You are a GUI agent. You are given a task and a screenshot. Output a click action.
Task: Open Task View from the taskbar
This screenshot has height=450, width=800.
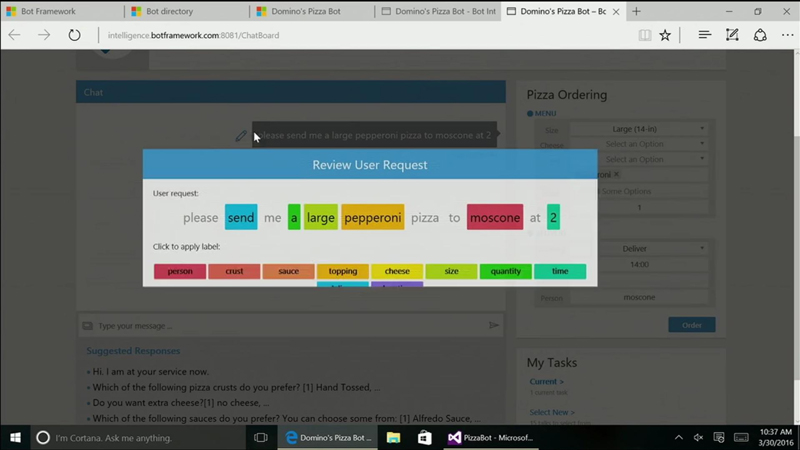(261, 438)
